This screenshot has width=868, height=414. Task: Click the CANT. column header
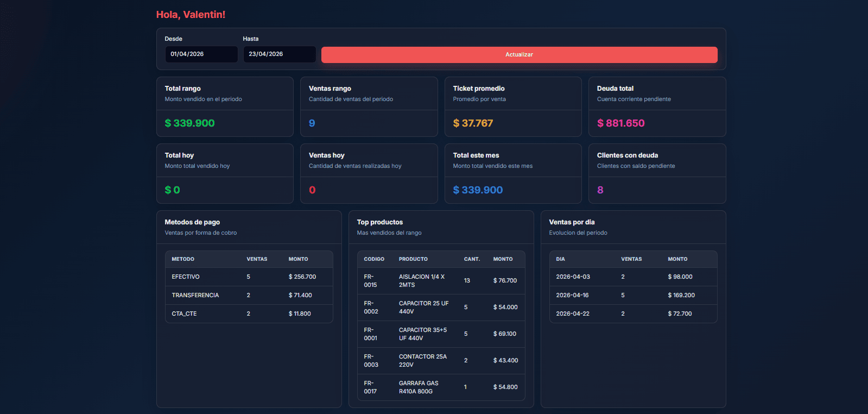472,259
